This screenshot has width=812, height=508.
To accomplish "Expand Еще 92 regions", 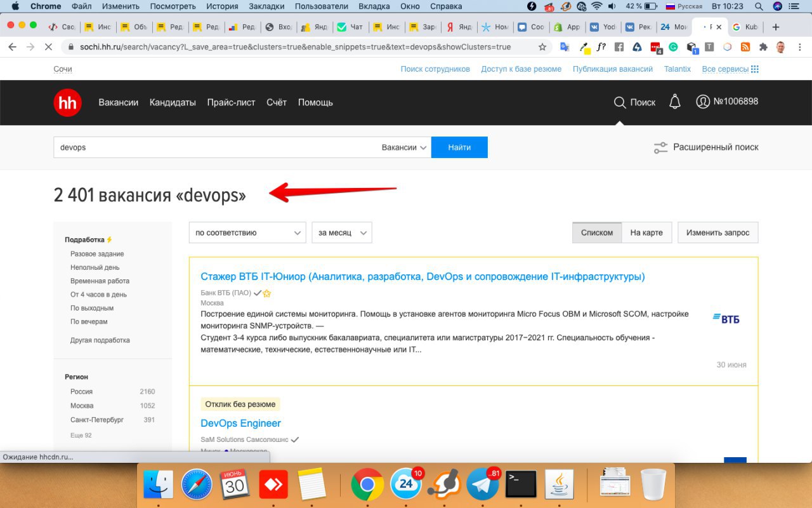I will pyautogui.click(x=81, y=435).
